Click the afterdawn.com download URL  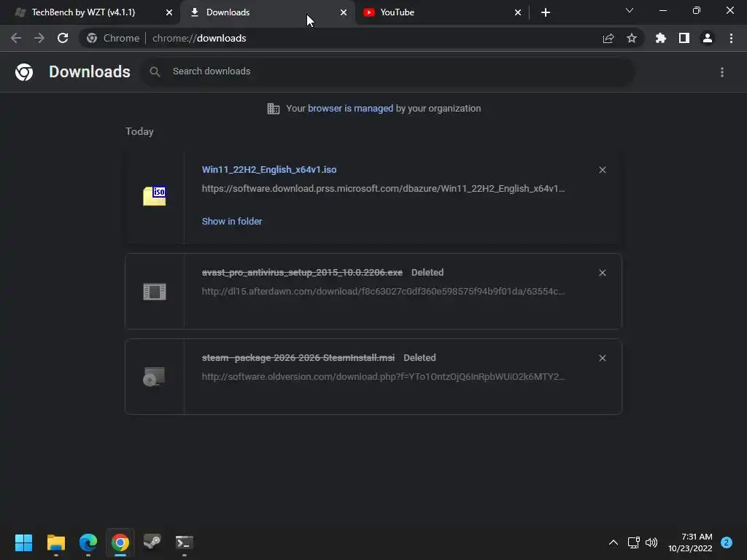[383, 292]
